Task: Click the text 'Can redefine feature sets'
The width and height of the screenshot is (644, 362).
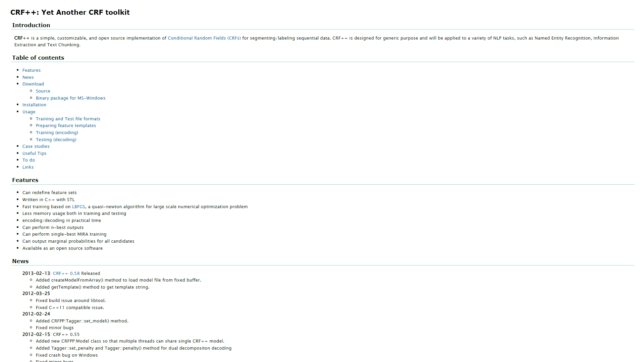Action: click(50, 193)
